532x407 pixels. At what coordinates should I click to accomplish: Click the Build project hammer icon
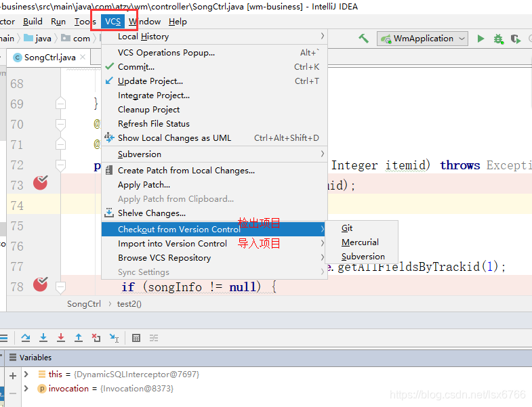pyautogui.click(x=364, y=39)
